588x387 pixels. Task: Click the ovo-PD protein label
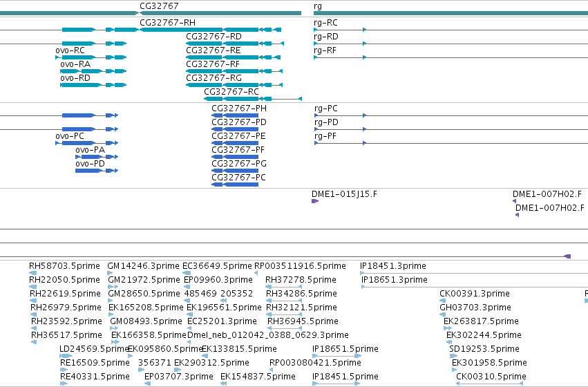coord(90,164)
